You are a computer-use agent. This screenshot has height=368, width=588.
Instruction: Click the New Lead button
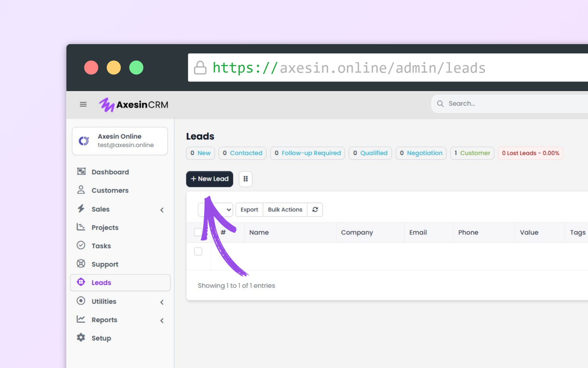pyautogui.click(x=209, y=179)
